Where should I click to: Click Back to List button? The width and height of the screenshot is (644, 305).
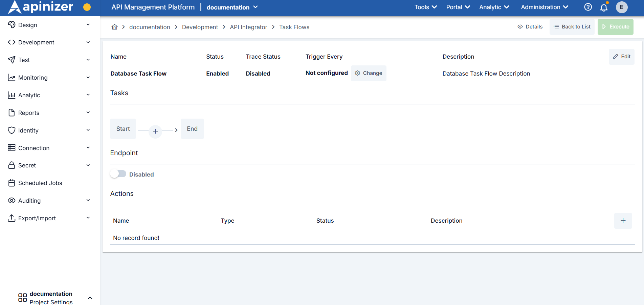coord(572,26)
